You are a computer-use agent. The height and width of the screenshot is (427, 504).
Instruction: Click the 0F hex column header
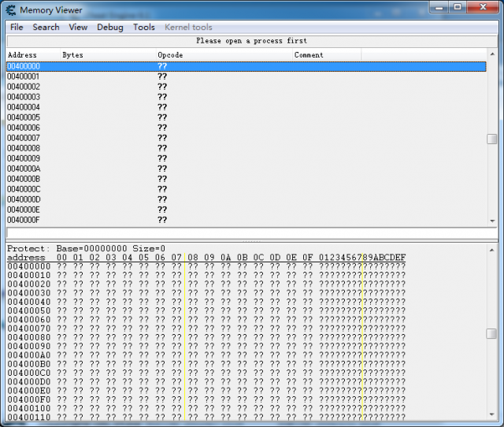[307, 258]
